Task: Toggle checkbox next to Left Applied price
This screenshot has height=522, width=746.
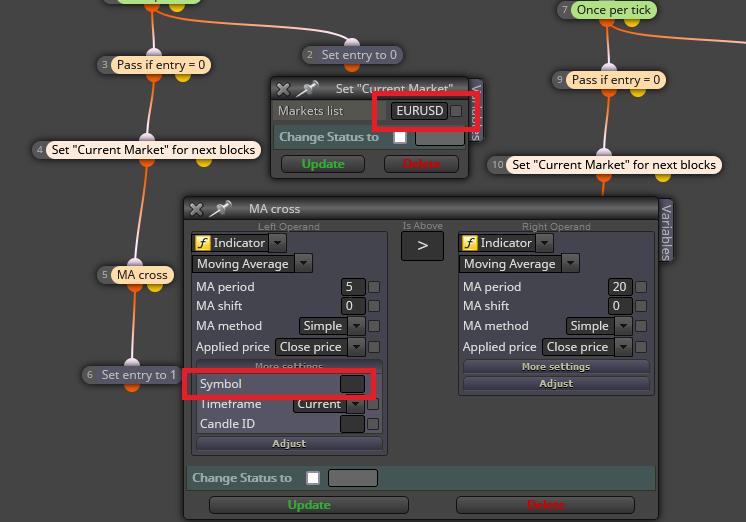Action: click(374, 347)
